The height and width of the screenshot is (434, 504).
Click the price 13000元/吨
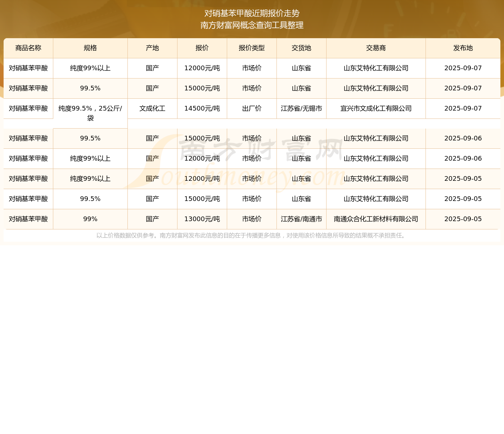tap(202, 219)
